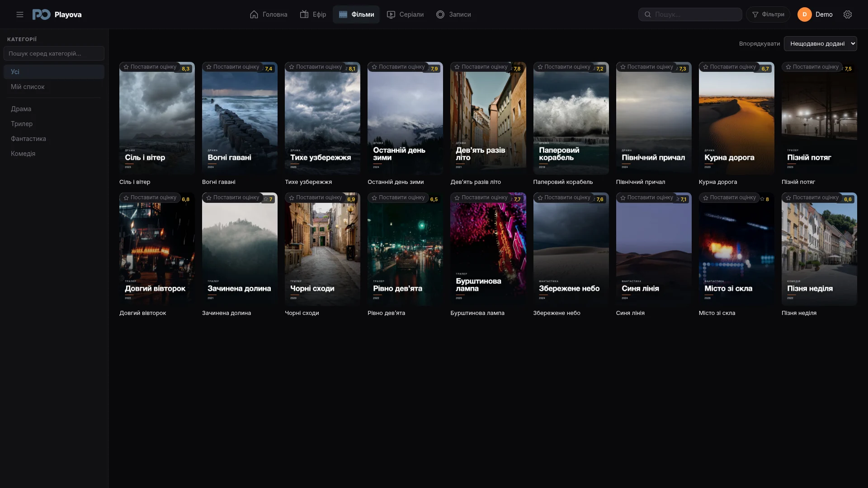Click the Фільтри button

pos(768,14)
